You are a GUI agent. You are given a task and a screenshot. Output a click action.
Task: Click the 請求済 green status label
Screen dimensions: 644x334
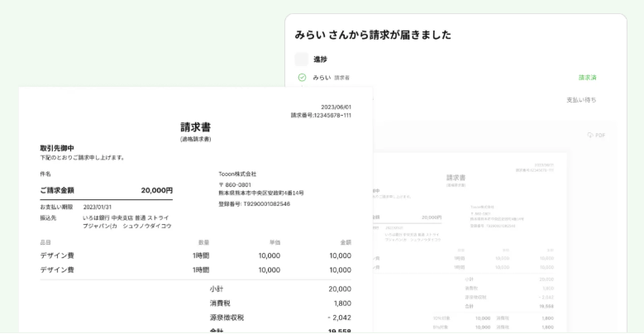point(587,78)
